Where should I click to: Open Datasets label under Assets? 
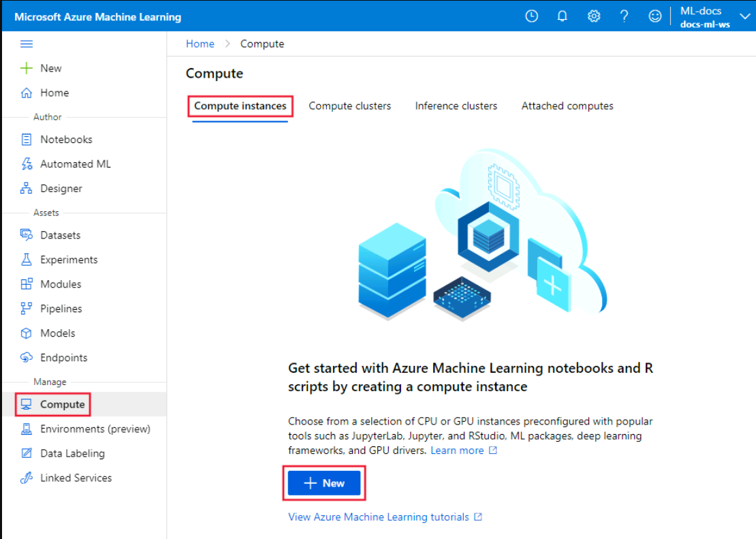coord(60,236)
